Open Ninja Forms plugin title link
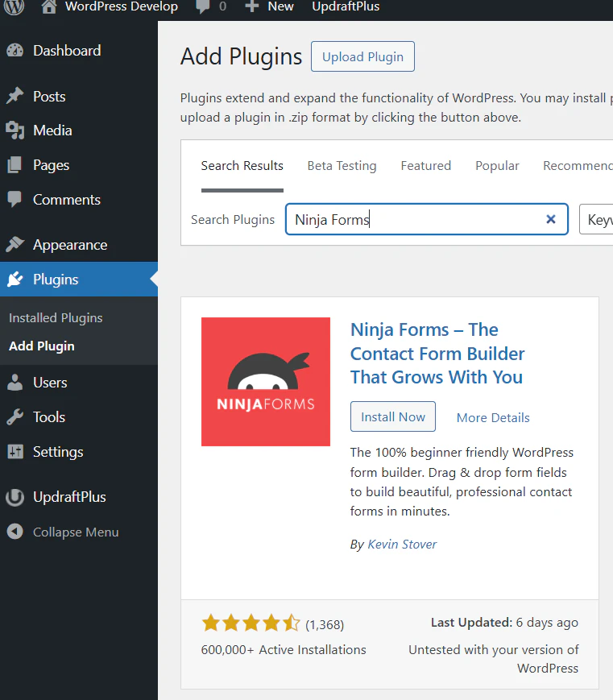The width and height of the screenshot is (613, 700). 437,353
